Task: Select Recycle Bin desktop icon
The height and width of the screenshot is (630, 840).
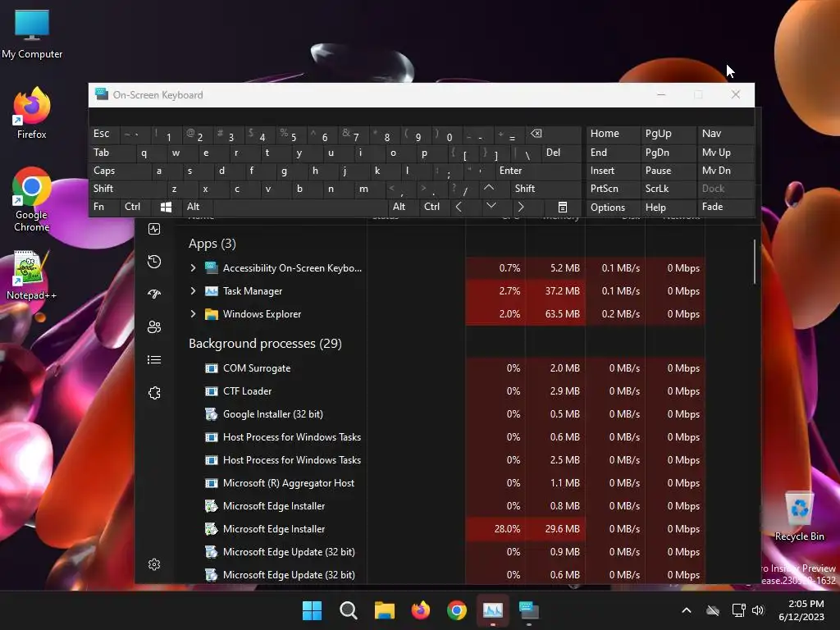Action: point(799,517)
